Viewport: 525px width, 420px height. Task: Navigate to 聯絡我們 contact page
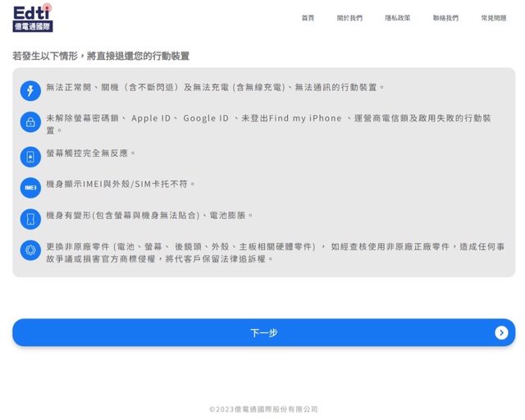(x=445, y=18)
